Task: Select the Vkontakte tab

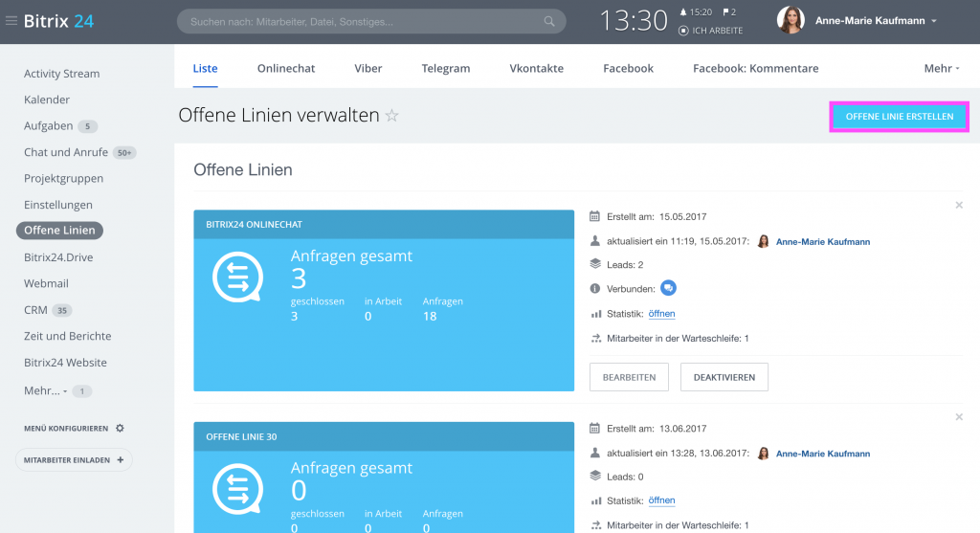Action: (536, 68)
